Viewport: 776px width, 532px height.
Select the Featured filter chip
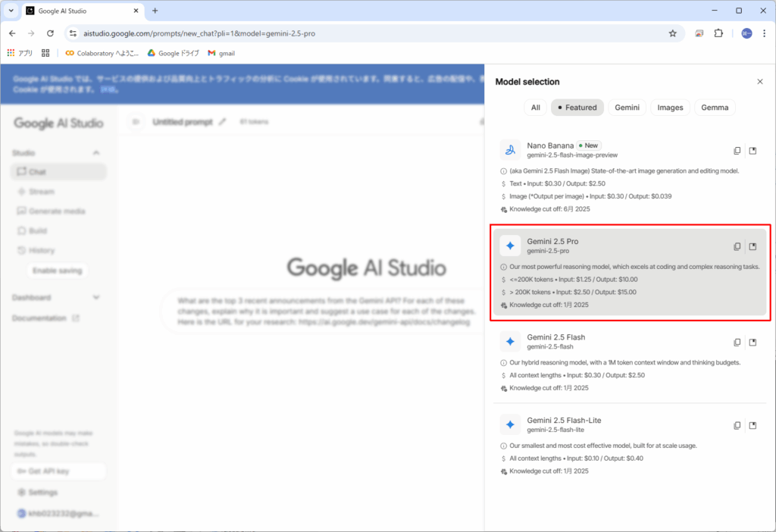(x=577, y=108)
